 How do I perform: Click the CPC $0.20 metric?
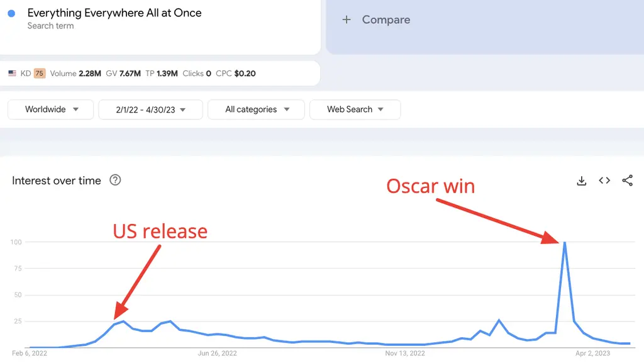[x=236, y=74]
